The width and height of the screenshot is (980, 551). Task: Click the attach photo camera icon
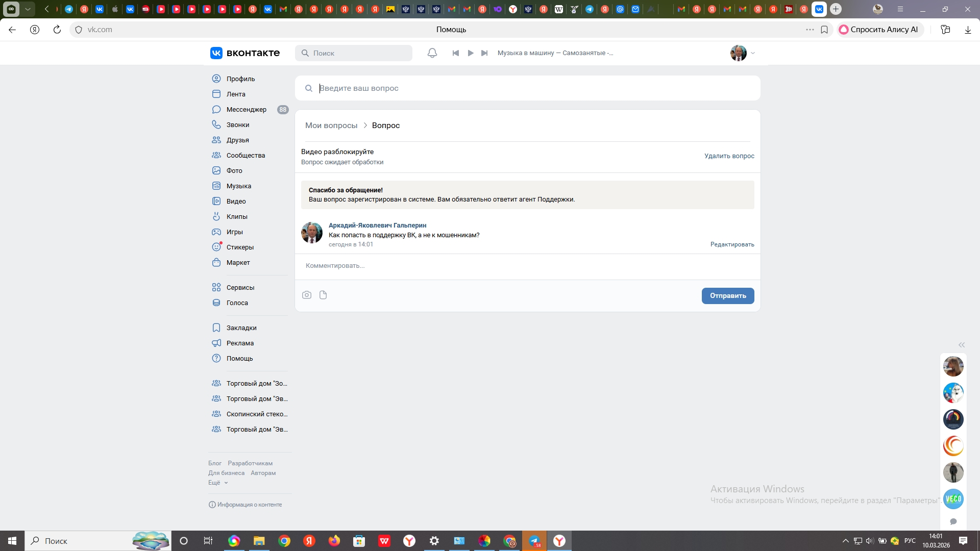(x=307, y=295)
